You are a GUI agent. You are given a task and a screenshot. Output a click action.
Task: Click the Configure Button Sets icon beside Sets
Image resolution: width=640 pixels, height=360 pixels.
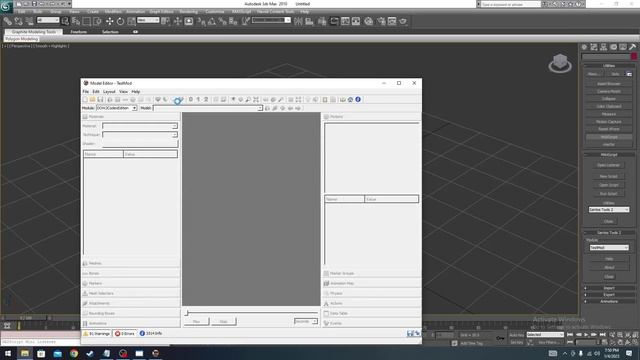tap(629, 74)
